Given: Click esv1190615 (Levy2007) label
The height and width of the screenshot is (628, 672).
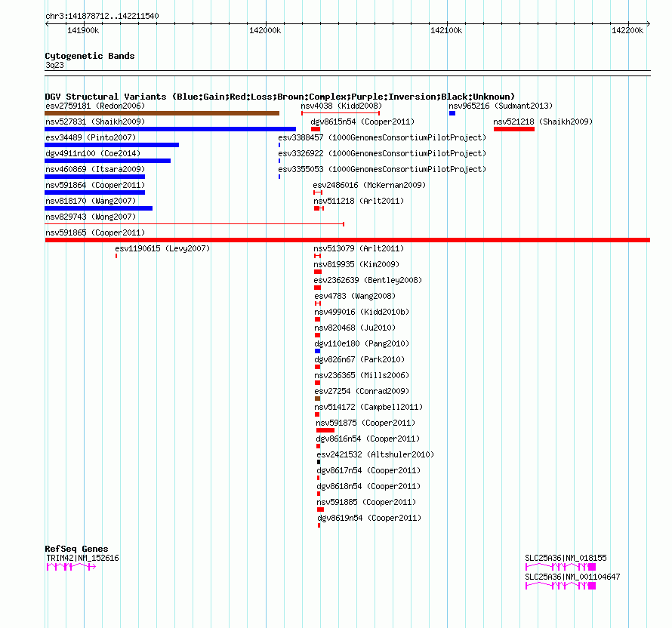Looking at the screenshot, I should click(x=162, y=248).
